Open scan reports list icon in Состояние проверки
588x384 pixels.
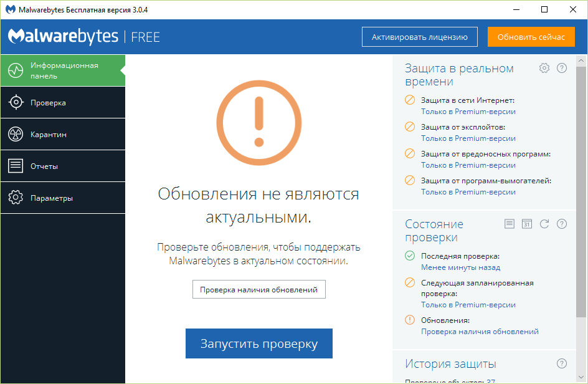tap(510, 224)
